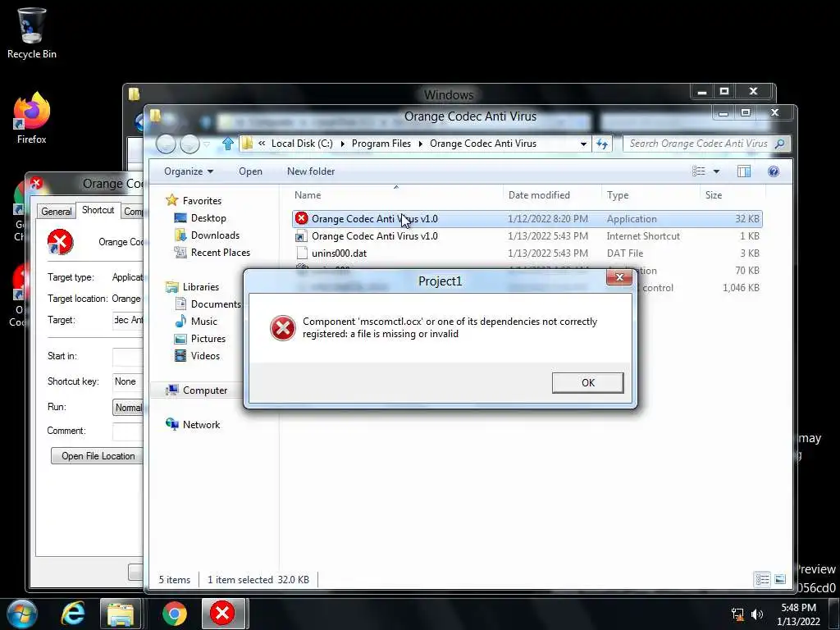This screenshot has height=630, width=840.
Task: Click the Comment field in properties window
Action: click(x=127, y=431)
